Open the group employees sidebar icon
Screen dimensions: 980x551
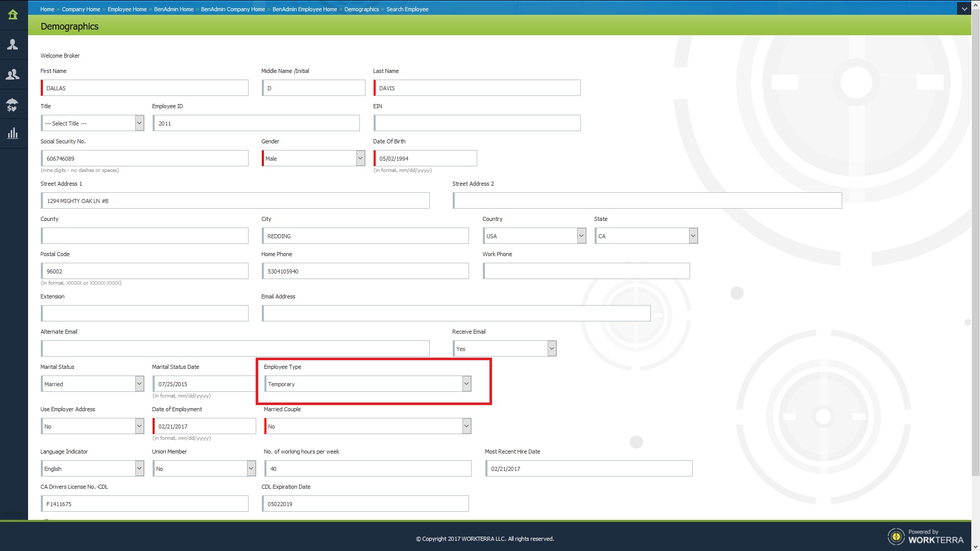tap(13, 74)
